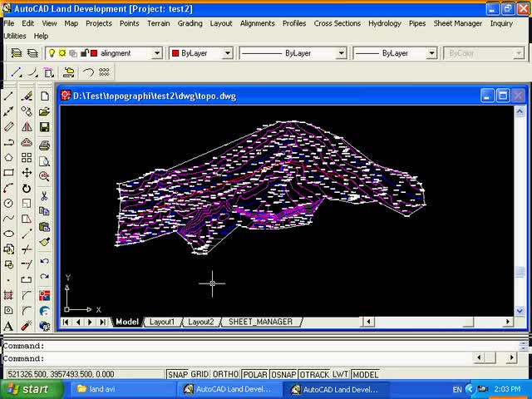Select the Erase tool
Image resolution: width=532 pixels, height=399 pixels.
27,96
